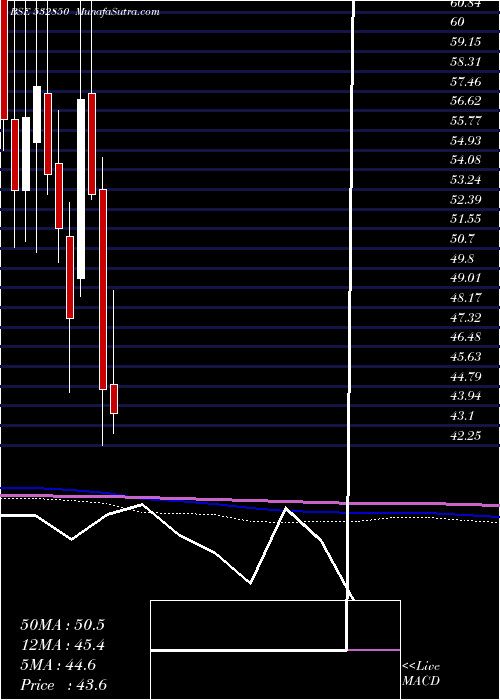Select the 43.1 price axis label
Image resolution: width=500 pixels, height=700 pixels.
click(462, 416)
